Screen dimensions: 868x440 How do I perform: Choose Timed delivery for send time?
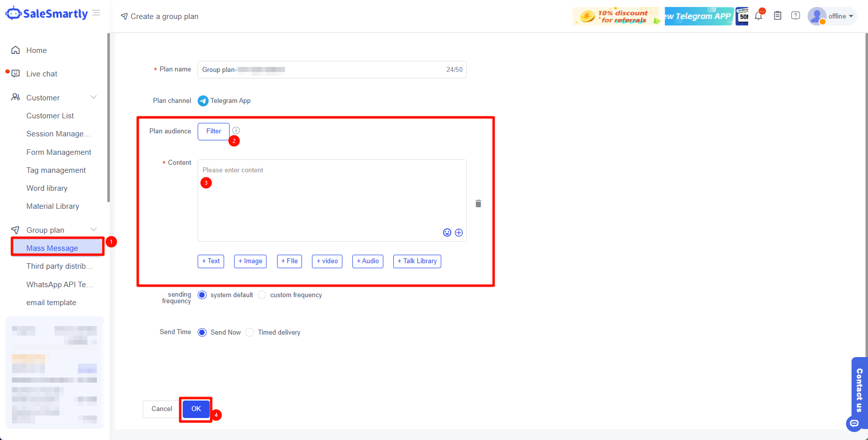pyautogui.click(x=250, y=333)
